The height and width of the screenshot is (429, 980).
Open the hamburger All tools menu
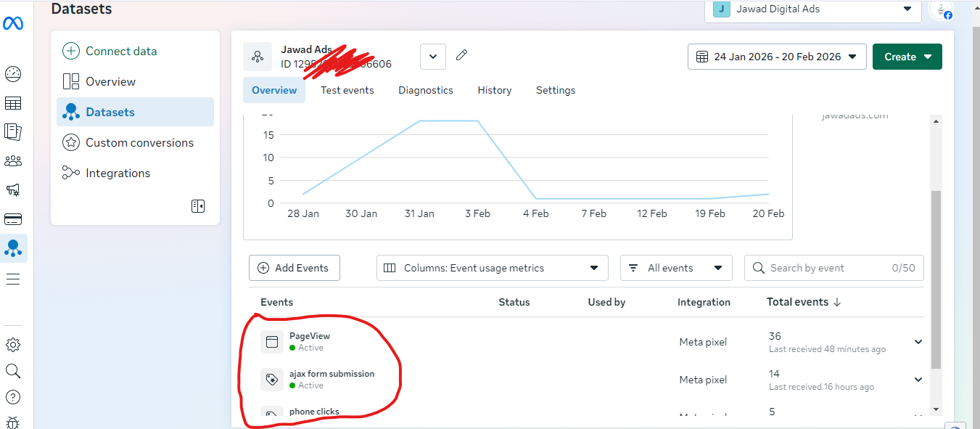pos(13,279)
